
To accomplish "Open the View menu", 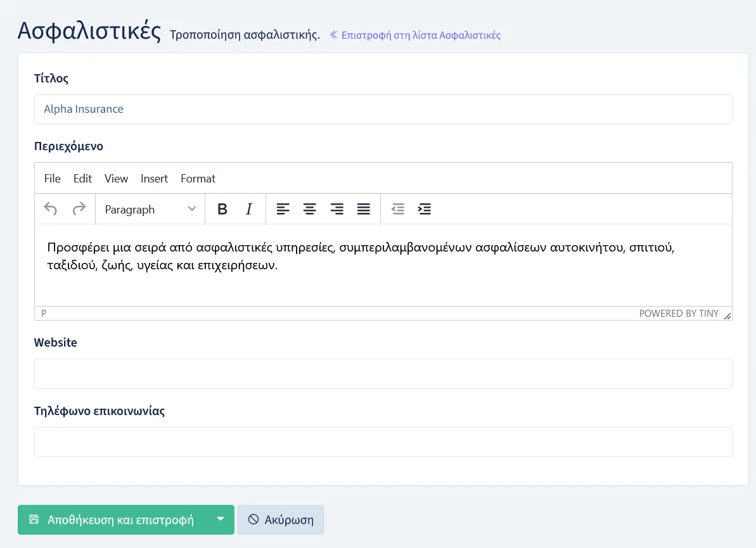I will 116,178.
